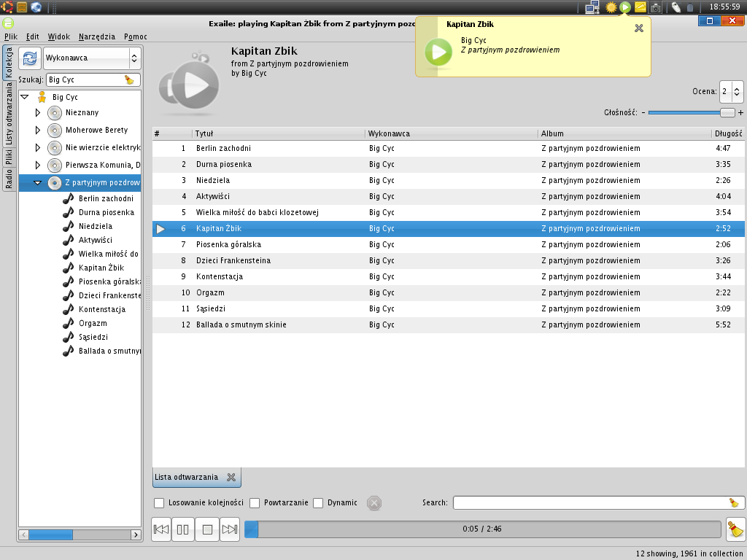
Task: Click the play indicator on Kapitan Żbik row
Action: (x=160, y=228)
